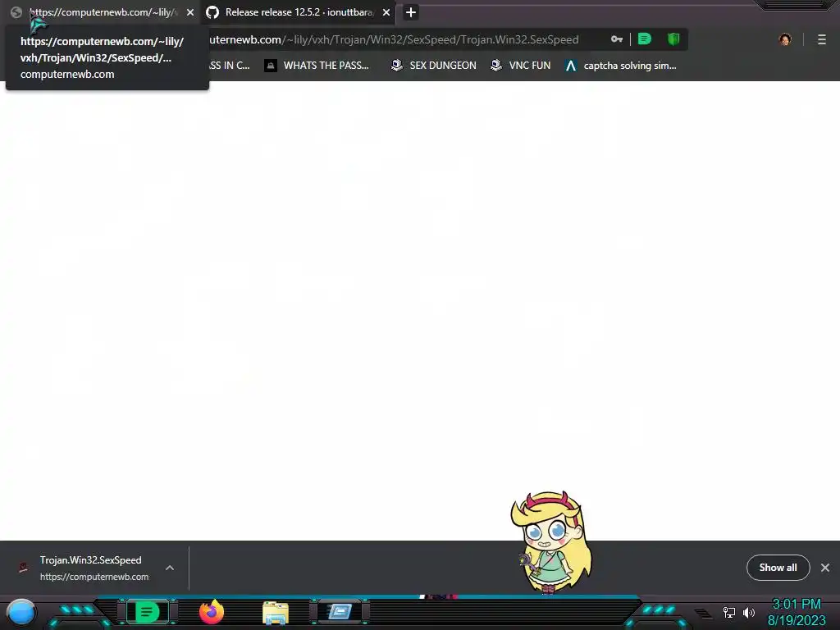The height and width of the screenshot is (630, 840).
Task: Click the Star Butterfly desktop mascot
Action: pyautogui.click(x=550, y=542)
